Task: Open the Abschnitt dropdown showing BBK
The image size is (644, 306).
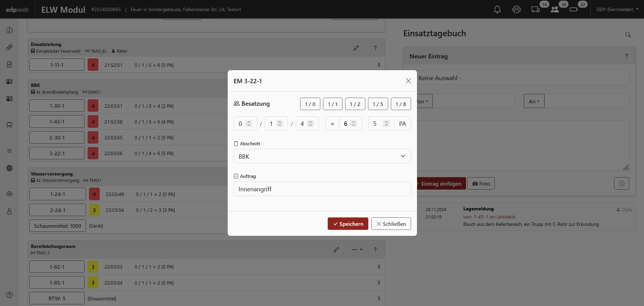Action: click(x=322, y=156)
